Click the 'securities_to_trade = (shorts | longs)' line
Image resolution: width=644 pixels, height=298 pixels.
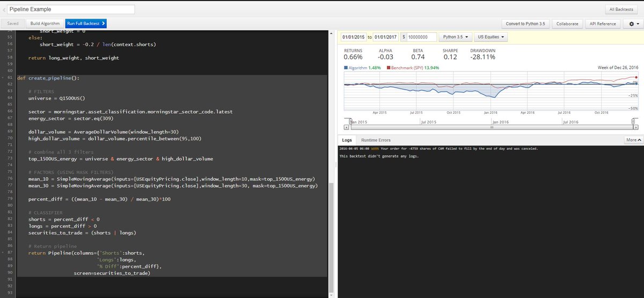pos(82,232)
